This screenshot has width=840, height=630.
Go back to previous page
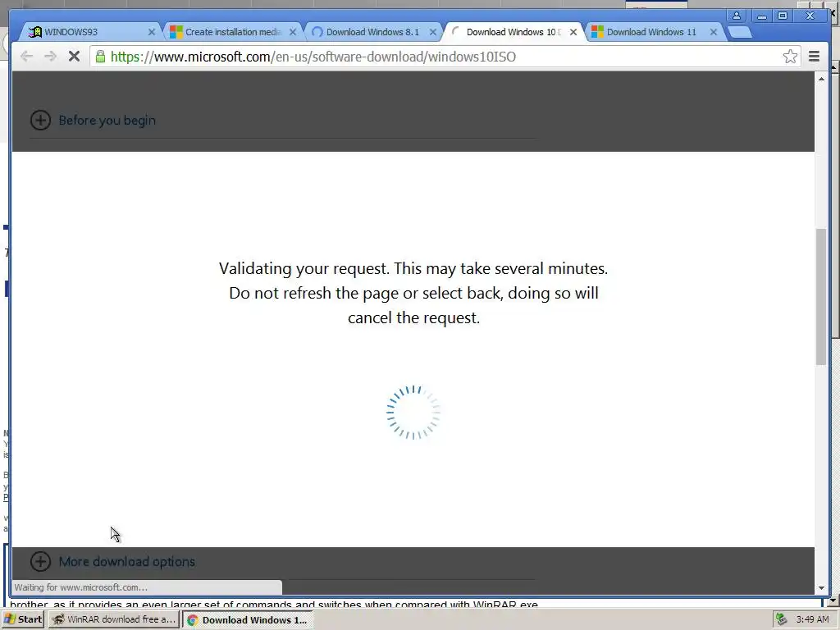pos(26,57)
